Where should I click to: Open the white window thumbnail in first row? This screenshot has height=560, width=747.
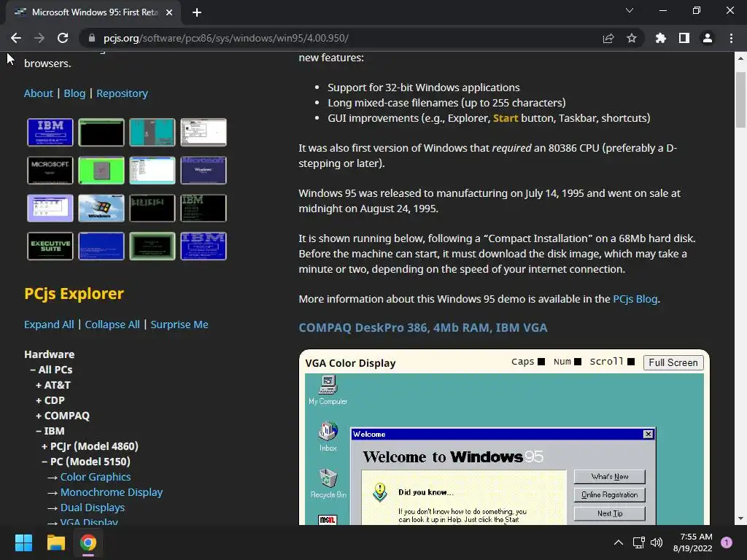tap(204, 132)
